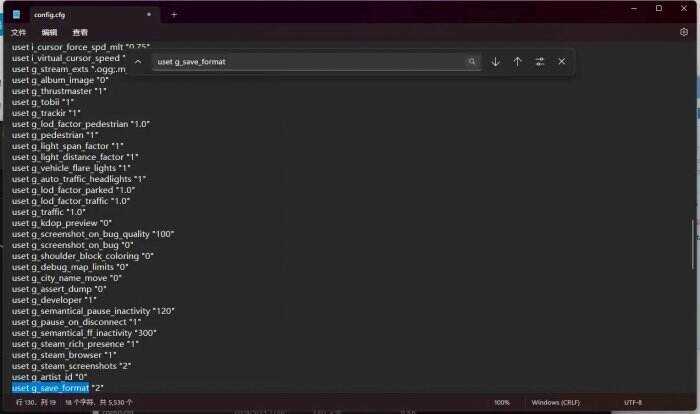This screenshot has height=414, width=700.
Task: Open the 100% zoom status item
Action: click(x=501, y=403)
